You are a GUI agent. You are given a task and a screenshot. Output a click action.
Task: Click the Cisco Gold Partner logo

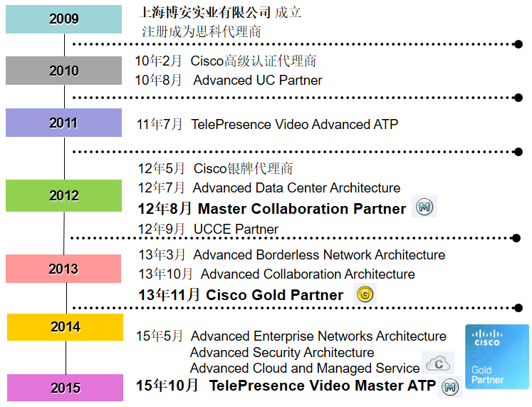[x=498, y=355]
